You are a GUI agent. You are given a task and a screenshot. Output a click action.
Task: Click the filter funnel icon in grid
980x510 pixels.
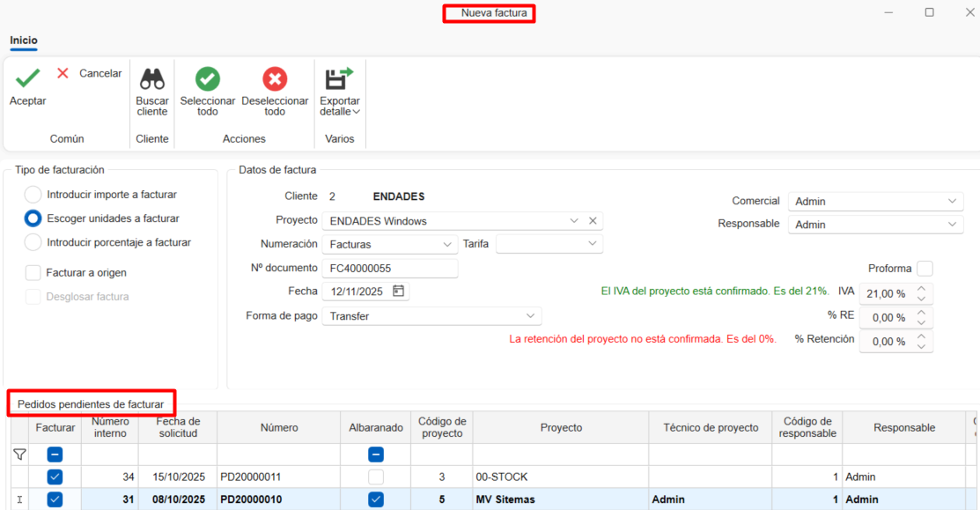coord(18,454)
